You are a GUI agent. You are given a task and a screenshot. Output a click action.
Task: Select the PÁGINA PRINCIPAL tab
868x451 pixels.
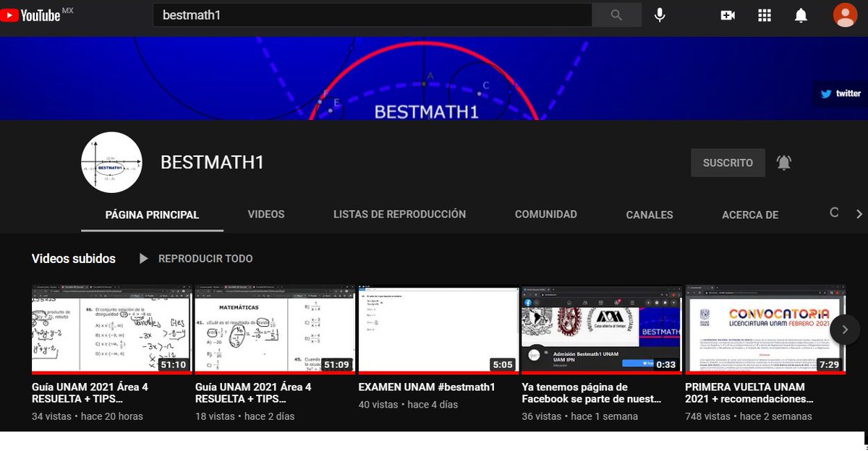point(152,215)
